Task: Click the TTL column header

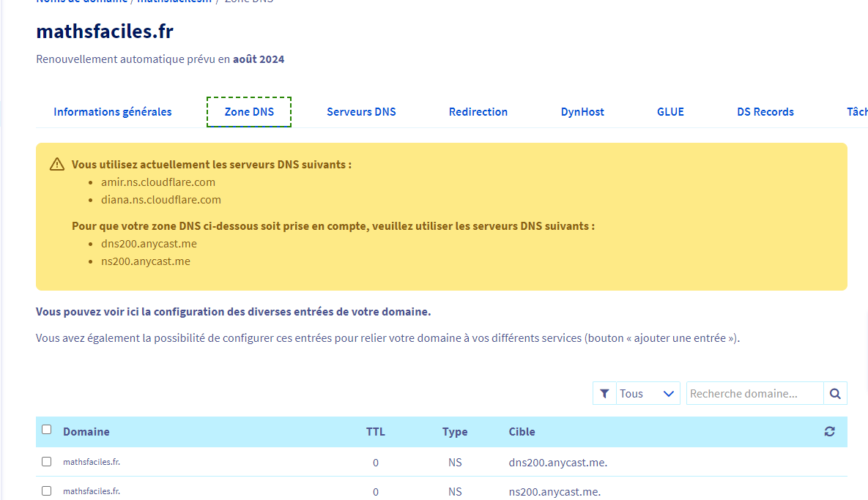Action: click(376, 432)
